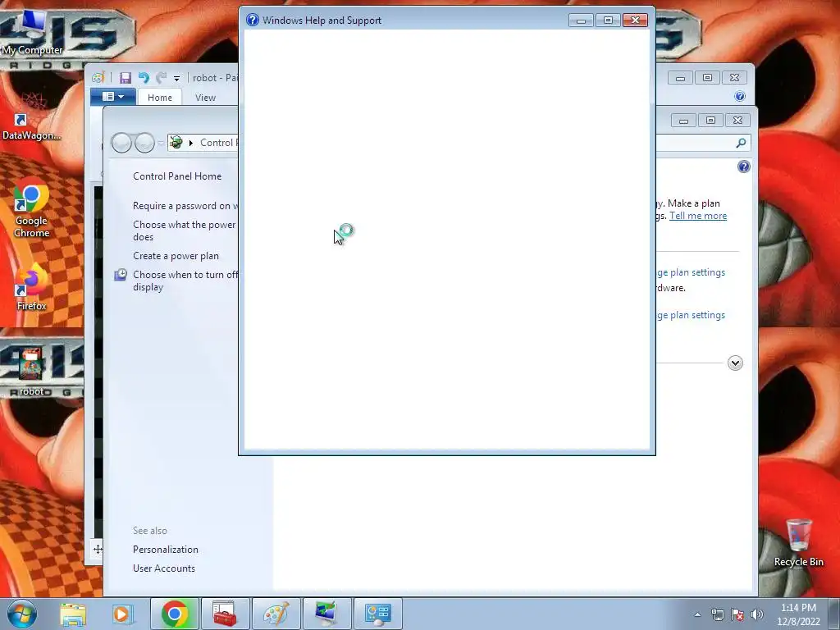The width and height of the screenshot is (840, 630).
Task: Click the Save icon in Paint's quick access toolbar
Action: pyautogui.click(x=125, y=78)
